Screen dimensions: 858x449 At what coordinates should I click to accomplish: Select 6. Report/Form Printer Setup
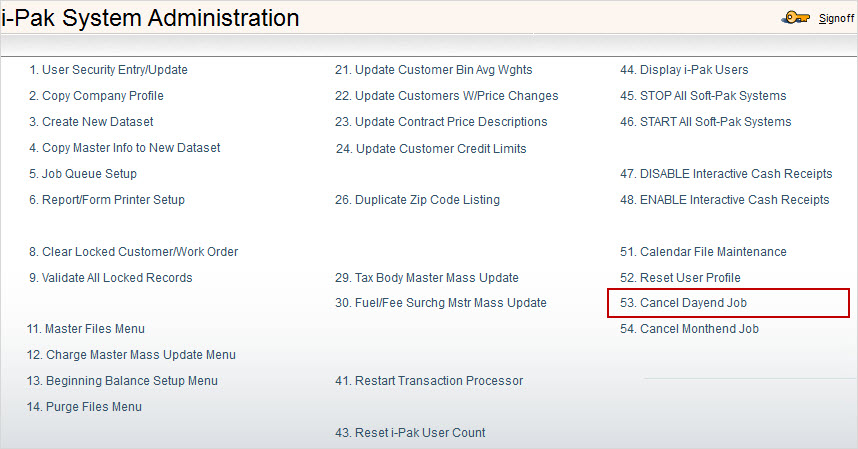coord(107,200)
